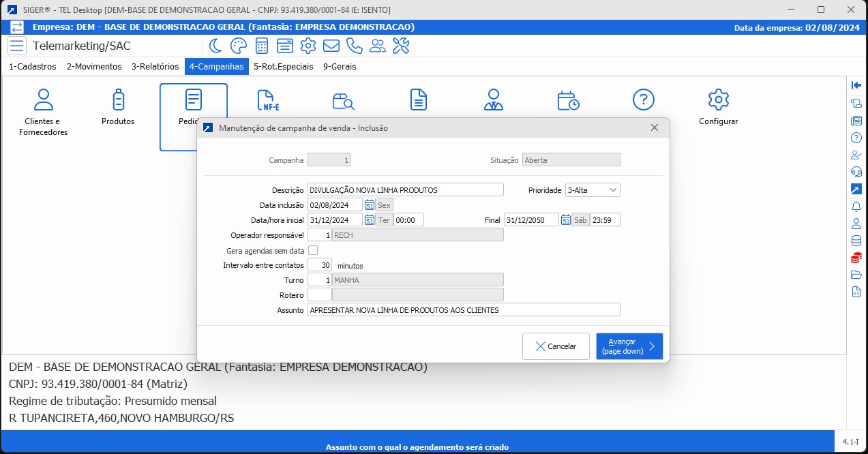Launch the calculator tool
The image size is (868, 454).
click(x=262, y=46)
